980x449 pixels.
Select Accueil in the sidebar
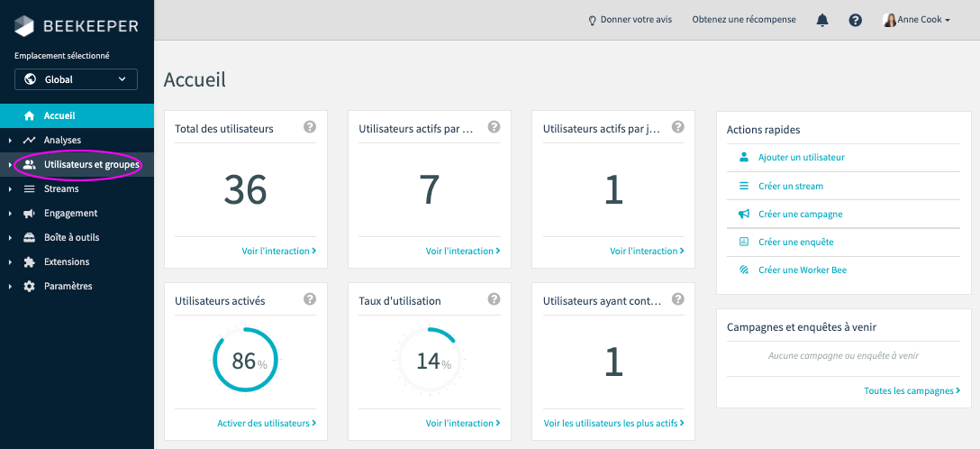59,115
